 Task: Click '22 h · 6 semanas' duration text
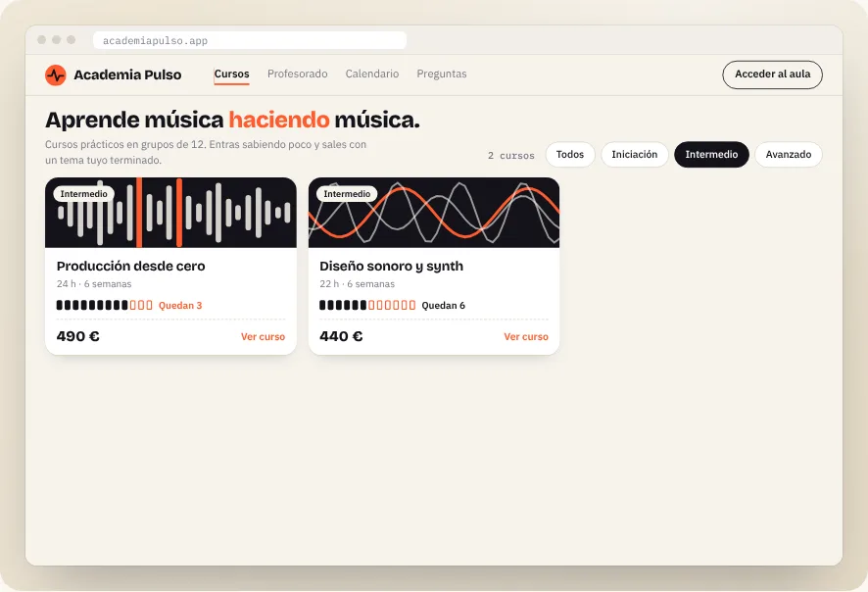coord(357,284)
